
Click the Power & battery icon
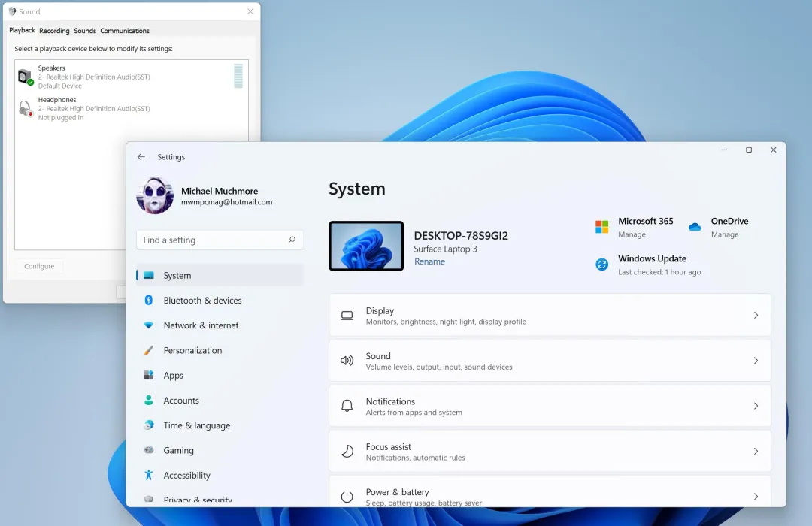tap(347, 497)
